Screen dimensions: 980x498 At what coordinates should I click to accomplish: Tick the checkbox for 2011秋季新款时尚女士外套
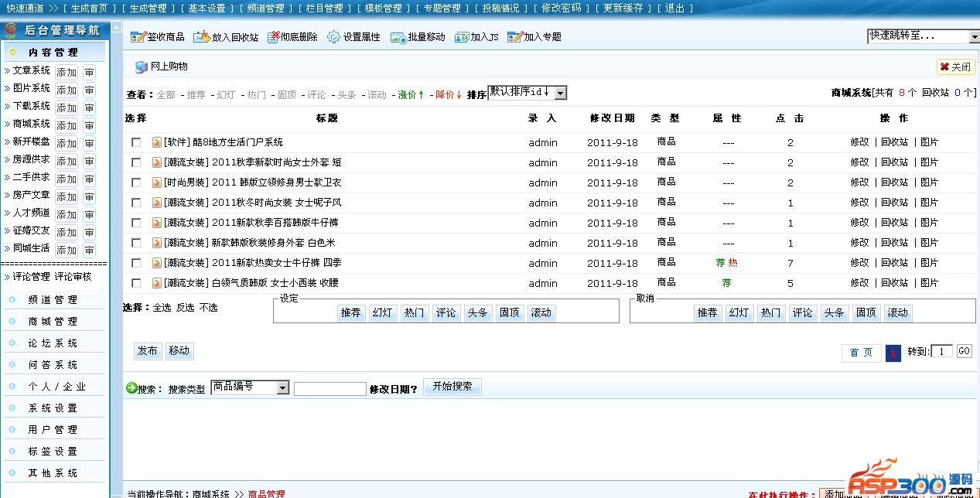136,162
